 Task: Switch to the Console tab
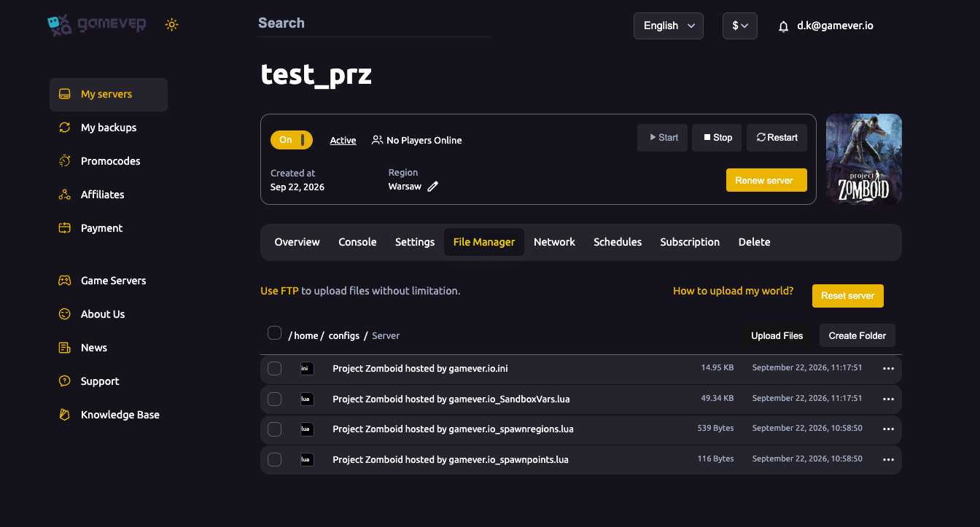(x=357, y=242)
